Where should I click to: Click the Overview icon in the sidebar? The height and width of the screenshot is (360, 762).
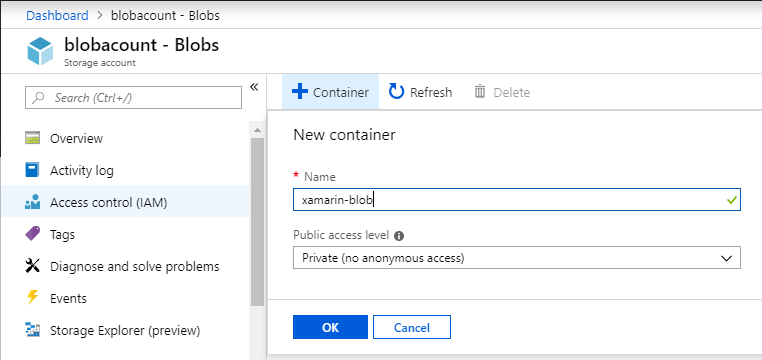pyautogui.click(x=32, y=138)
